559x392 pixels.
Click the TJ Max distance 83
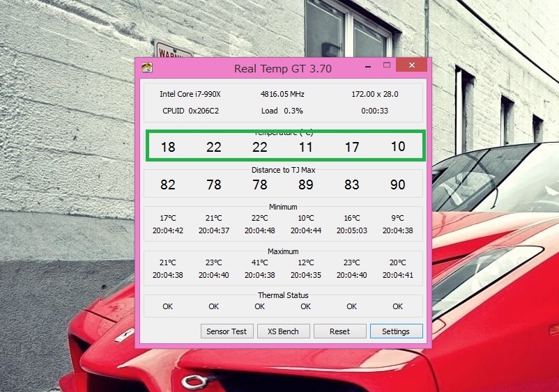pyautogui.click(x=351, y=185)
